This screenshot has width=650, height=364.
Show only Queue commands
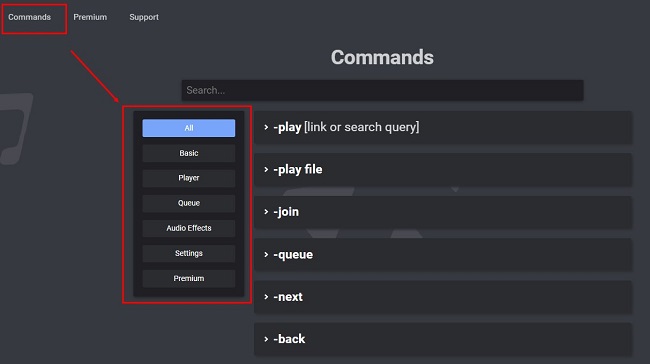point(189,203)
